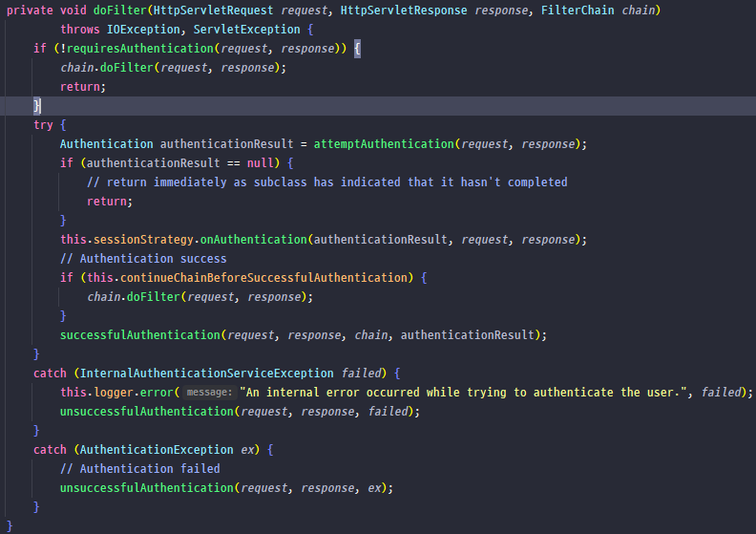Click the '// Authentication failed' comment
Screen dimensions: 756x534
139,469
